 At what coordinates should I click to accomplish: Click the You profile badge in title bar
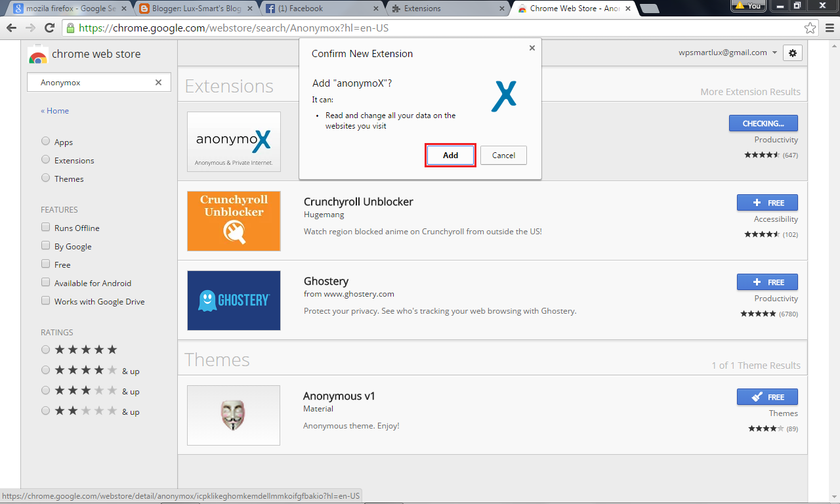[x=749, y=5]
